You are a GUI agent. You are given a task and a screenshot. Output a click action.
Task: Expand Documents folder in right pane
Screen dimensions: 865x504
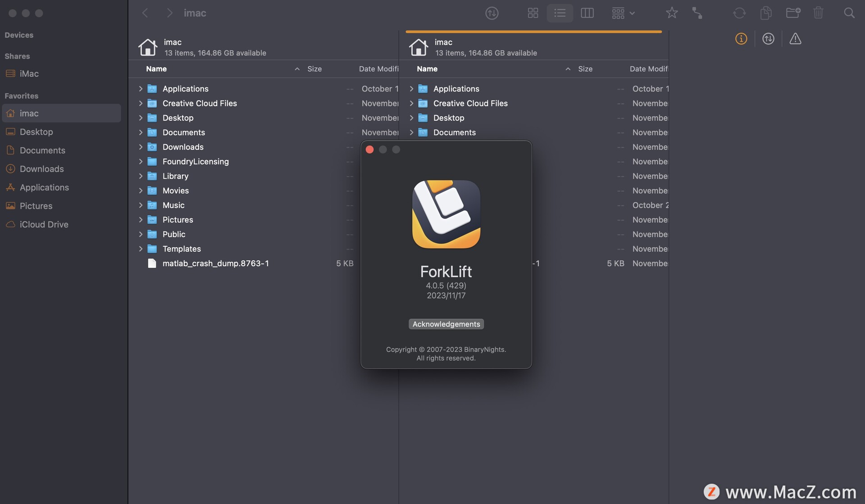pyautogui.click(x=411, y=132)
